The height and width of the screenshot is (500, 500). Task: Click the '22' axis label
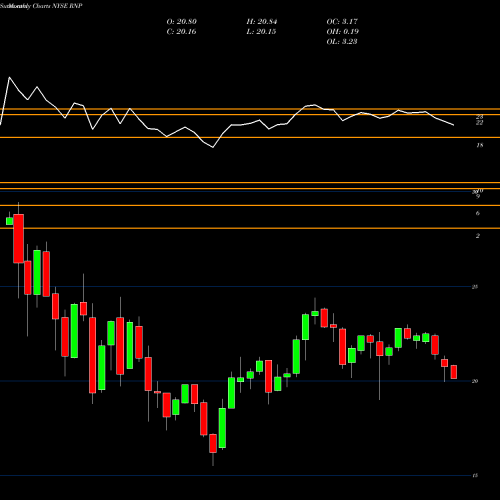coord(479,123)
